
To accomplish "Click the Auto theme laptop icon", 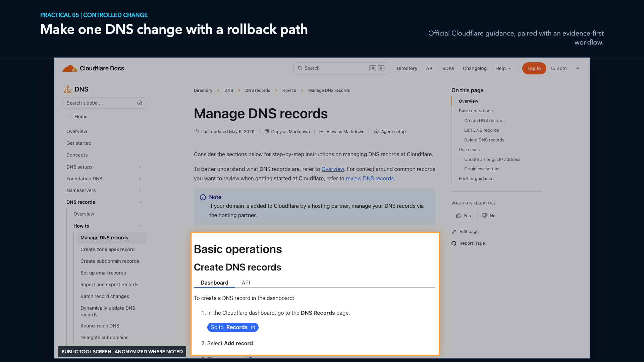I will [x=553, y=68].
